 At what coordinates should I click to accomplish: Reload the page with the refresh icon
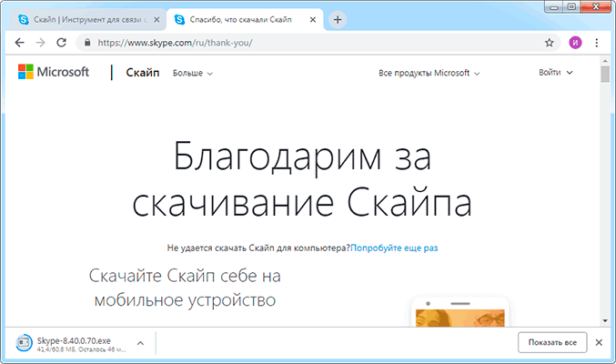[62, 43]
